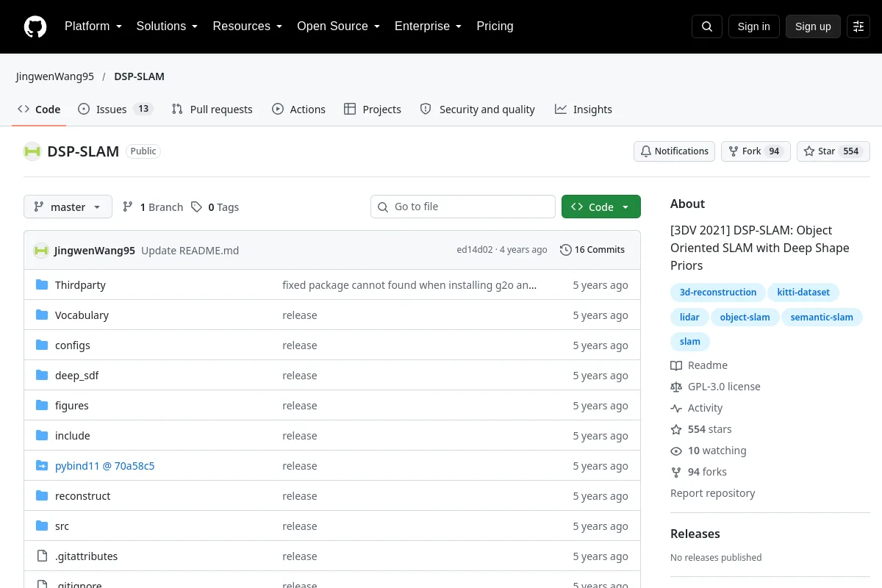
Task: Click the tag icon next to 0 Tags
Action: click(x=196, y=207)
